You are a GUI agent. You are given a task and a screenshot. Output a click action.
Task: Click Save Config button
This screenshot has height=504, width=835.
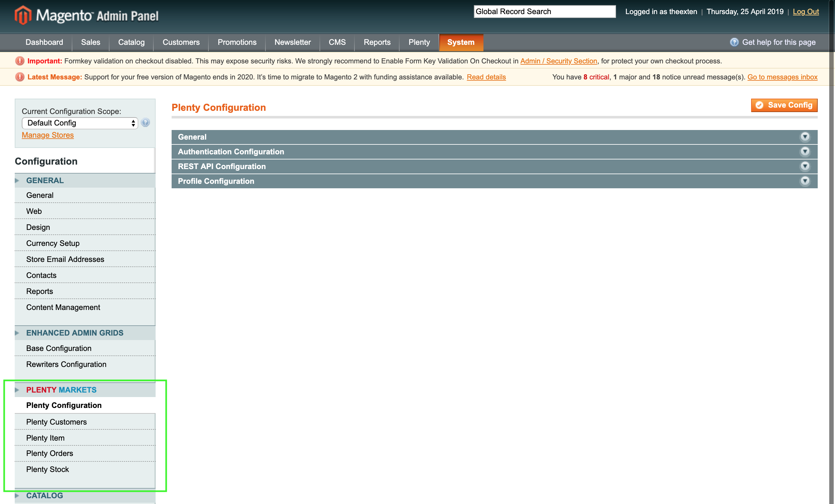[x=784, y=105]
